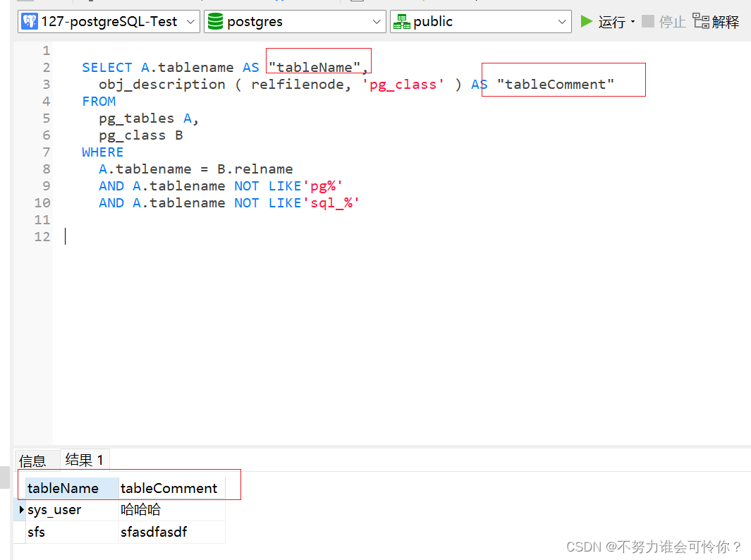
Task: Switch to the 信息 tab
Action: [32, 461]
